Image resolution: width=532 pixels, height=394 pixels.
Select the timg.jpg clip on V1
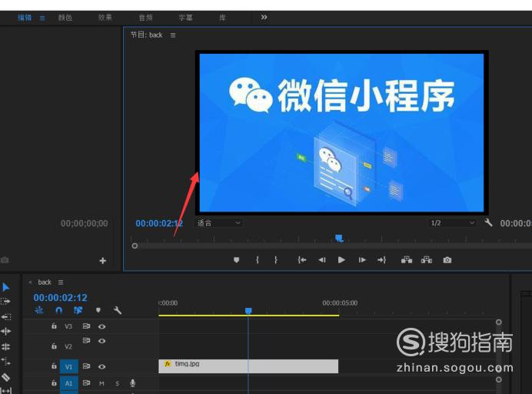(x=248, y=366)
